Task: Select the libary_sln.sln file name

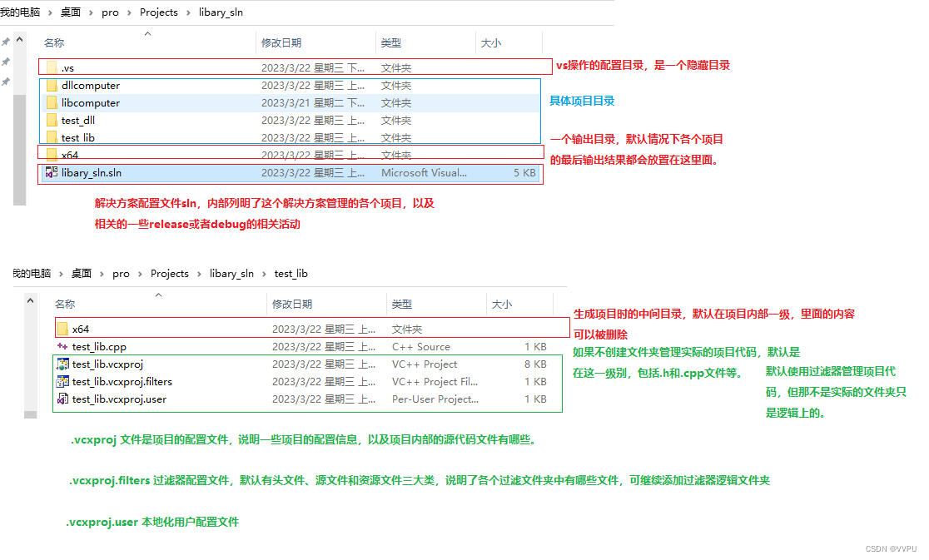Action: (92, 172)
